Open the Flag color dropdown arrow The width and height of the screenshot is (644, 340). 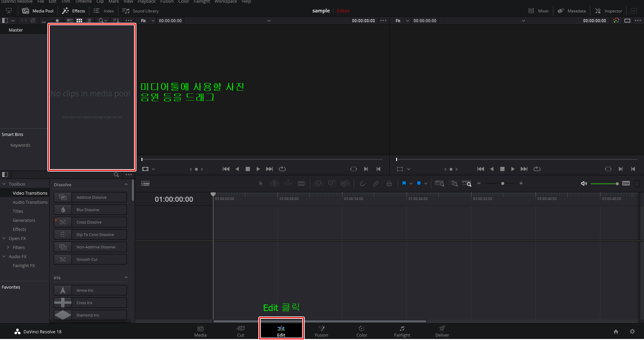coord(411,184)
